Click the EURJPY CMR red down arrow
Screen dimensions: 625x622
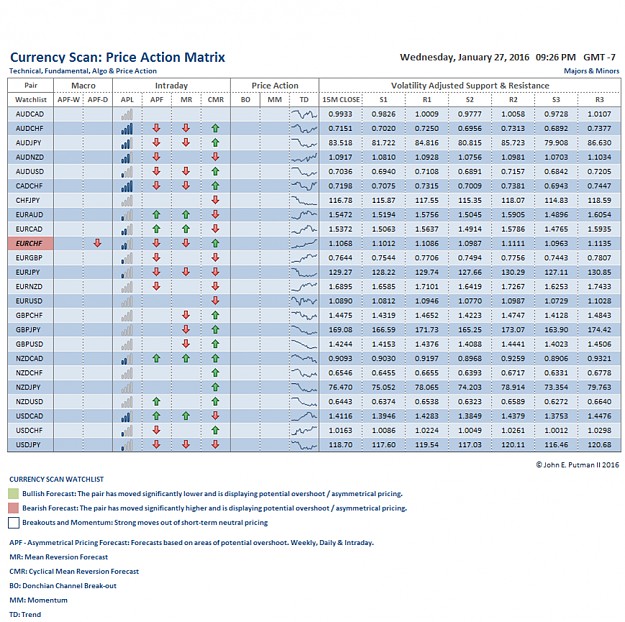pyautogui.click(x=215, y=272)
